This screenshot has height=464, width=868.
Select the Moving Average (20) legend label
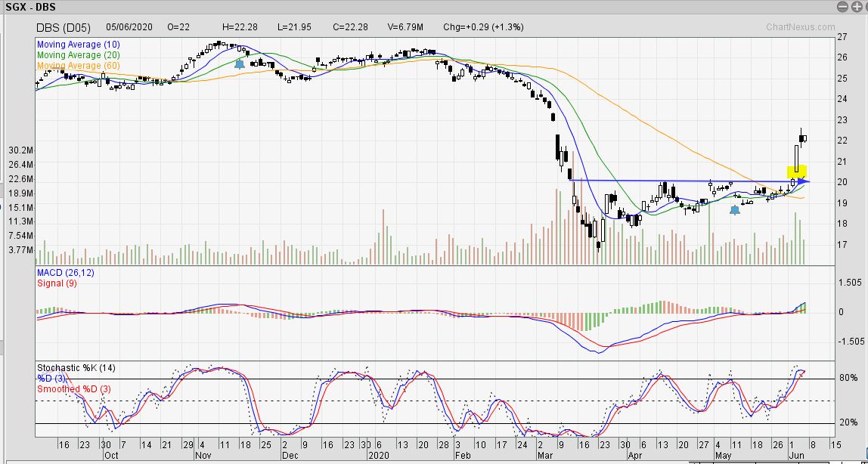click(78, 54)
